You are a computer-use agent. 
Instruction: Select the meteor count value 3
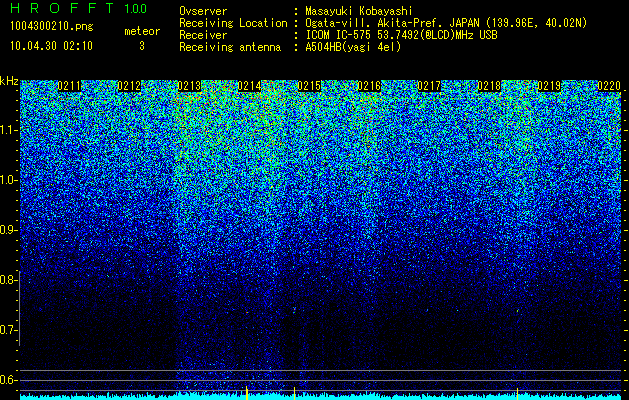(x=142, y=46)
